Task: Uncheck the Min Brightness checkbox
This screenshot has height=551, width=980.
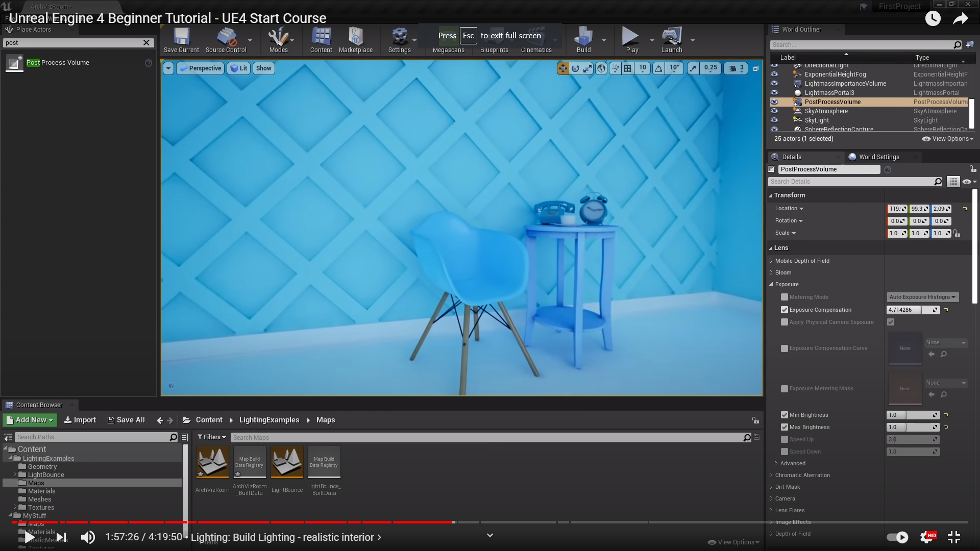Action: [x=785, y=415]
